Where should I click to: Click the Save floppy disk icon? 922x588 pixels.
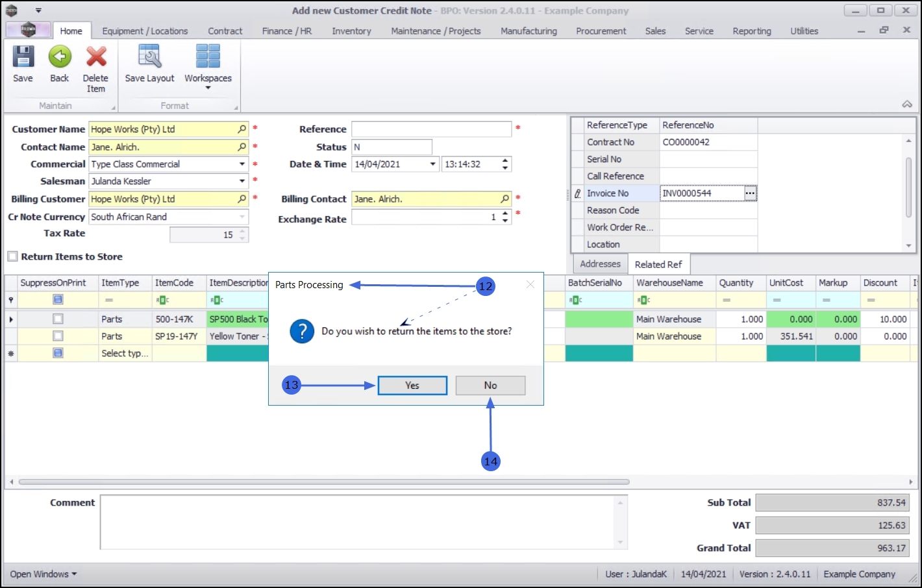point(23,58)
